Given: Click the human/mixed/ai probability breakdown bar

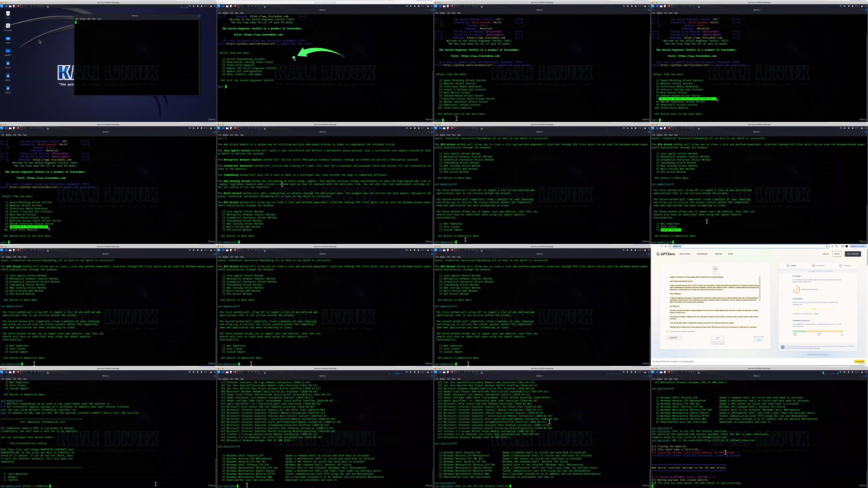Looking at the screenshot, I should (818, 331).
